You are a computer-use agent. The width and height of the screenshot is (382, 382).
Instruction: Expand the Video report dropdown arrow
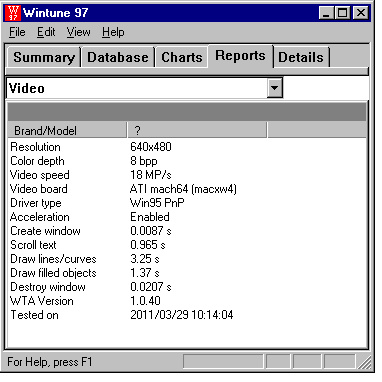point(275,88)
